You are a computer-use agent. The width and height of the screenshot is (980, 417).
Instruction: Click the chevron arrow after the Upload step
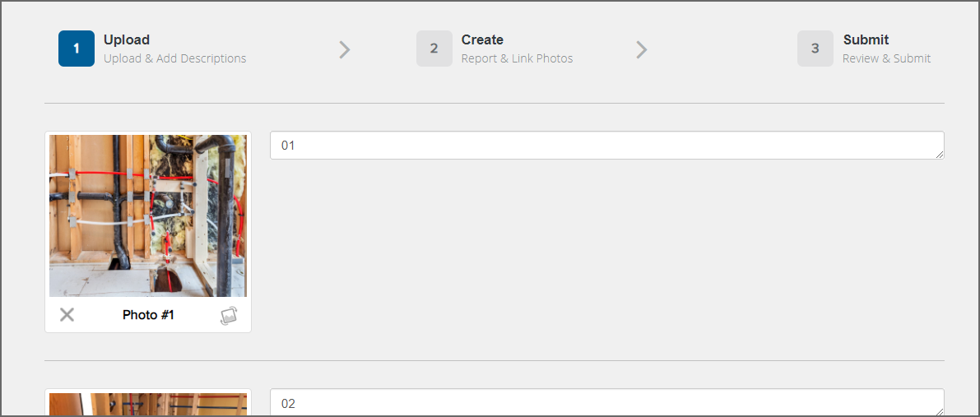click(345, 49)
